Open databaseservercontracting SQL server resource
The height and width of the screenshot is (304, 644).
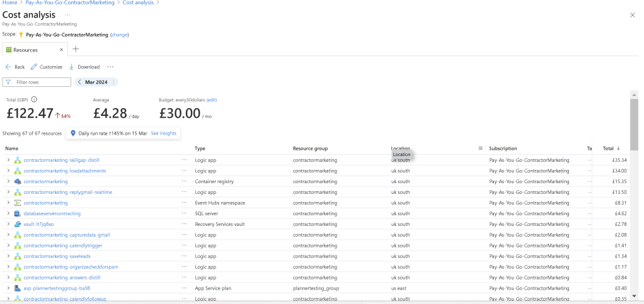click(x=52, y=213)
